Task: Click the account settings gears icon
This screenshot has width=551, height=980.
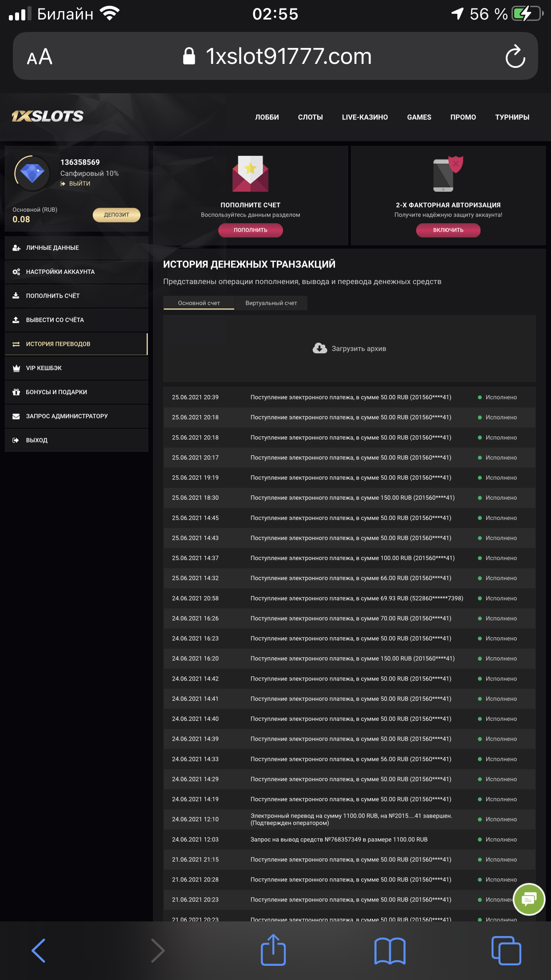Action: 16,272
